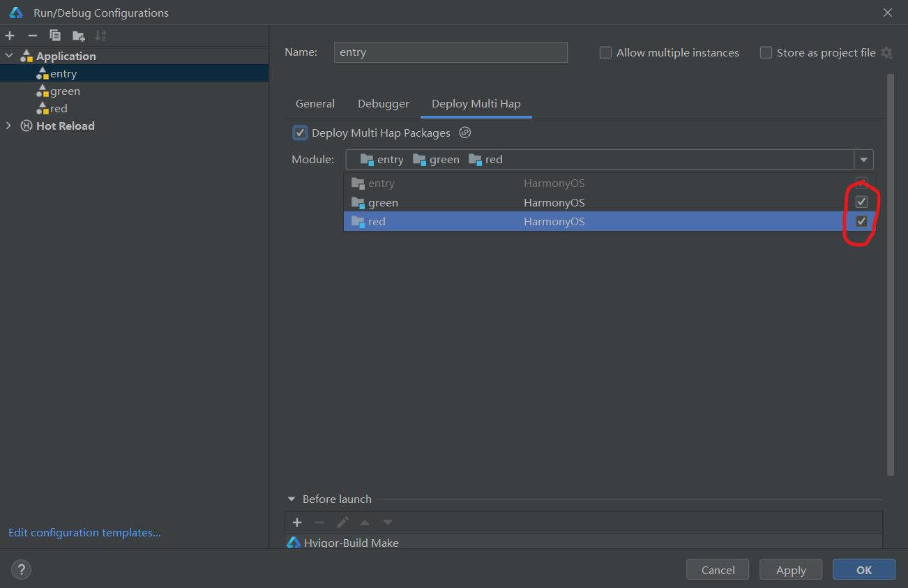
Task: Switch to the General tab
Action: [315, 103]
